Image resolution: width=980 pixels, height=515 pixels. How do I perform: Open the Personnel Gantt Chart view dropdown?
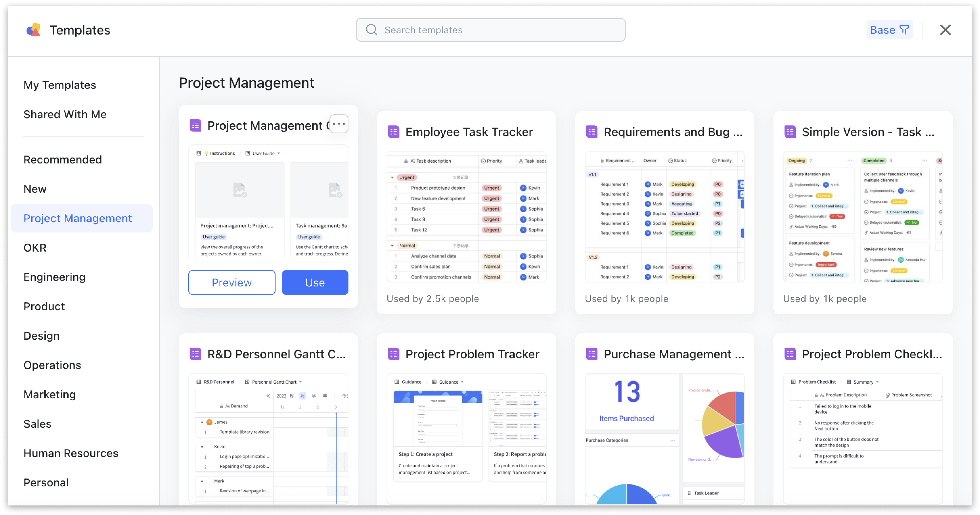click(301, 382)
